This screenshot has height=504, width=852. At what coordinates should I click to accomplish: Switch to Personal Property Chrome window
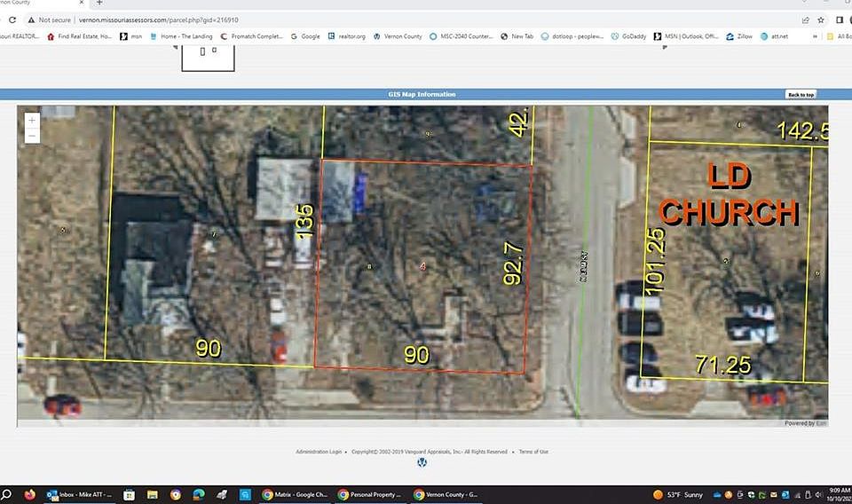[370, 494]
